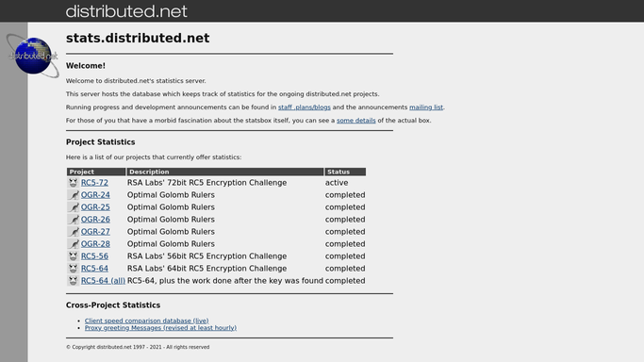Open Proxy greeting Messages link
644x362 pixels.
tap(160, 327)
